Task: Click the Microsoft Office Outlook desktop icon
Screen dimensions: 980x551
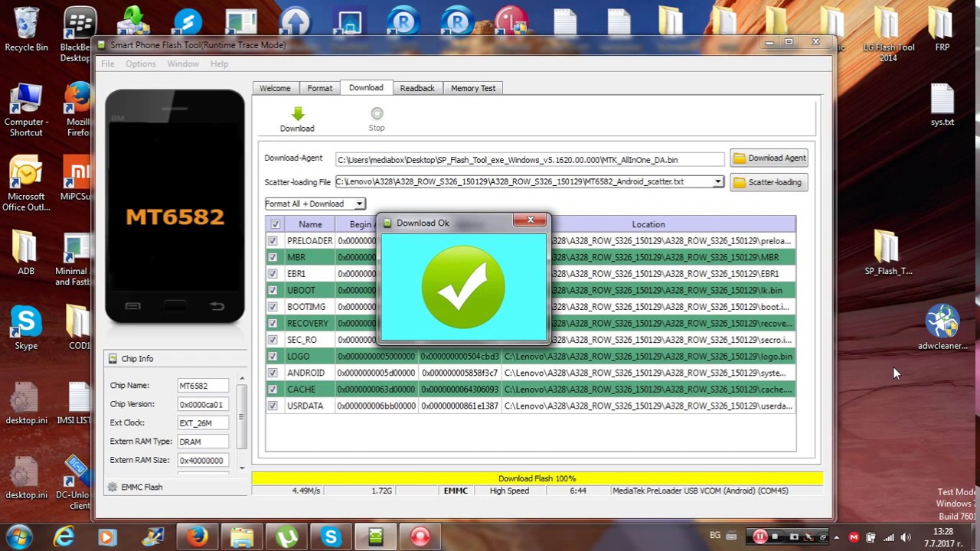Action: 26,184
